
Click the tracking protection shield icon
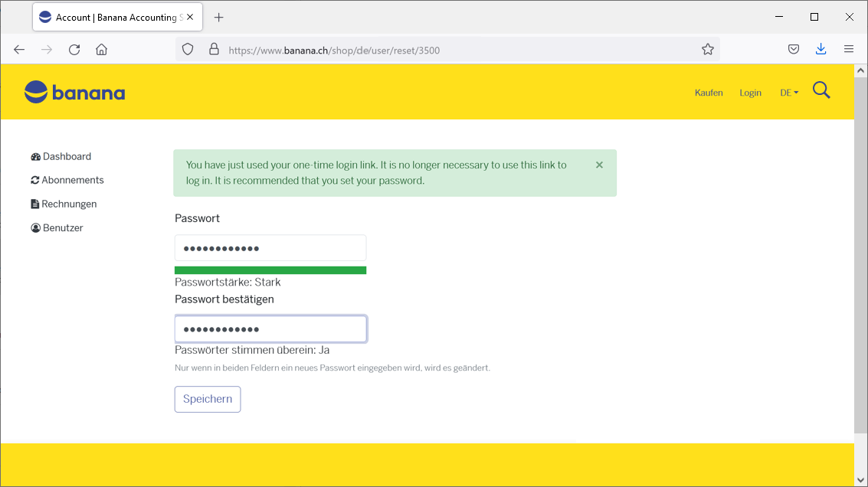pyautogui.click(x=188, y=50)
